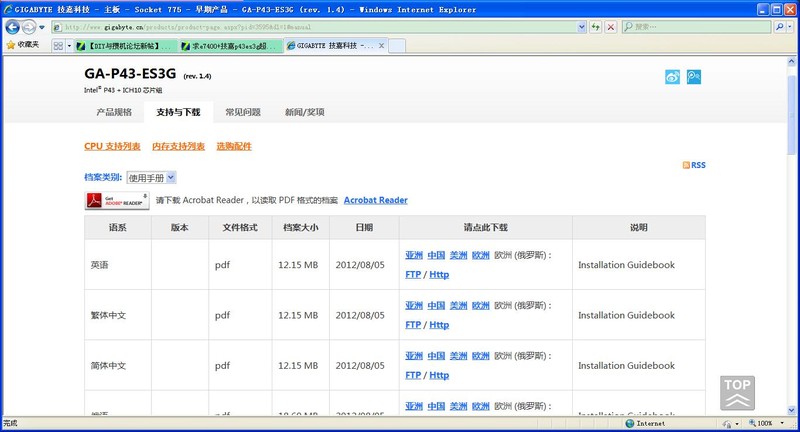Click the protected mode security icon
This screenshot has height=432, width=800.
coord(727,424)
